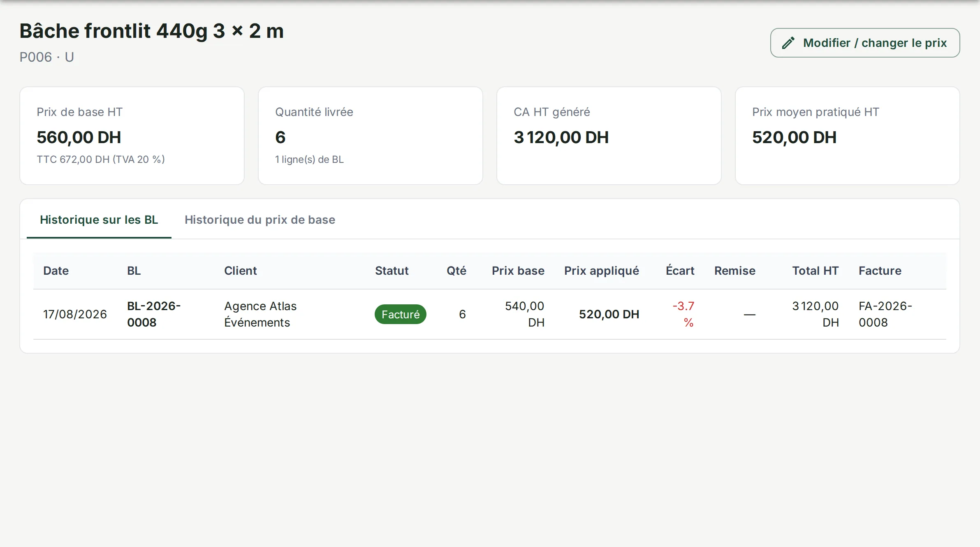Viewport: 980px width, 547px height.
Task: Click the 520,00 DH applied price cell
Action: 609,314
